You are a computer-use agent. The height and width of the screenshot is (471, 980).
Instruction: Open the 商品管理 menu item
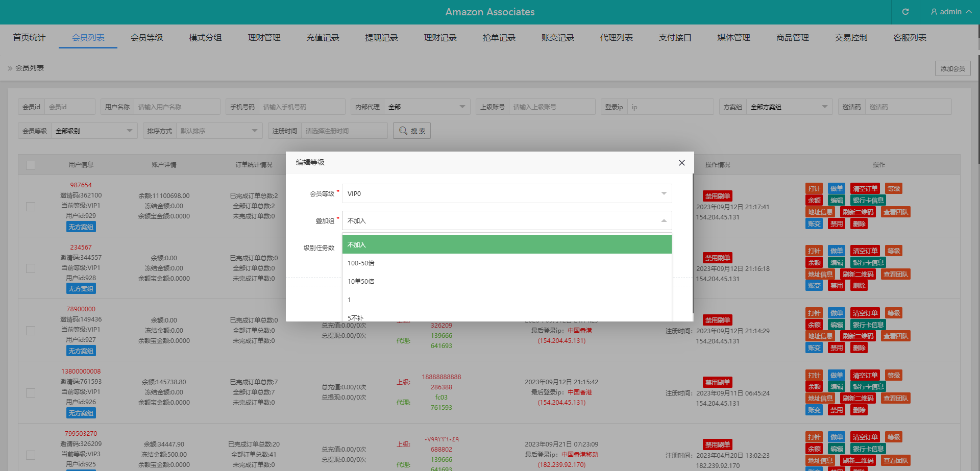(x=792, y=38)
